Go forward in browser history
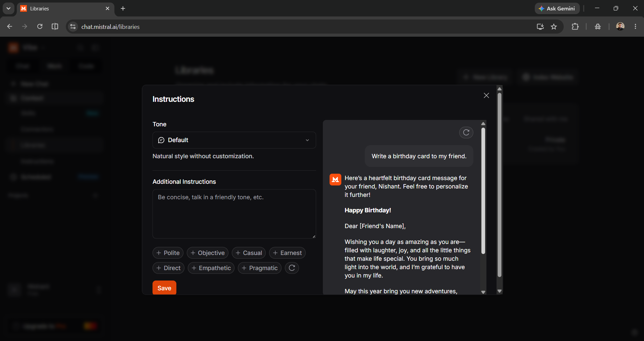The width and height of the screenshot is (644, 341). [x=25, y=27]
